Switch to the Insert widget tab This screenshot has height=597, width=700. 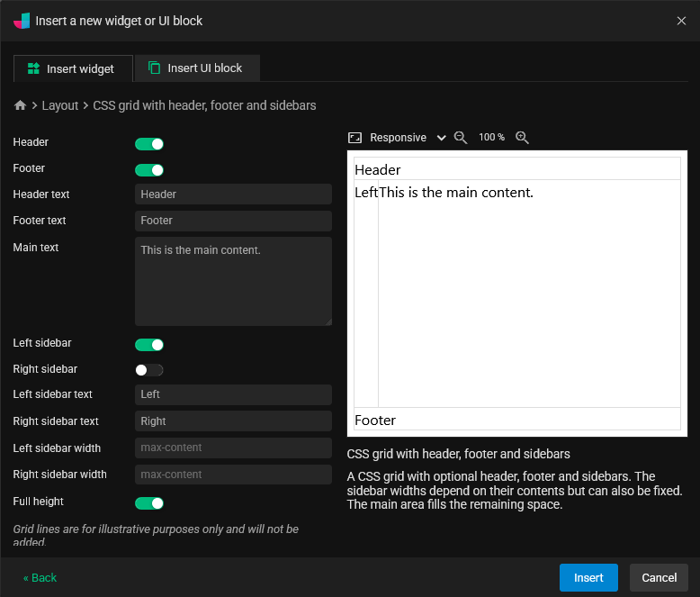(x=73, y=68)
